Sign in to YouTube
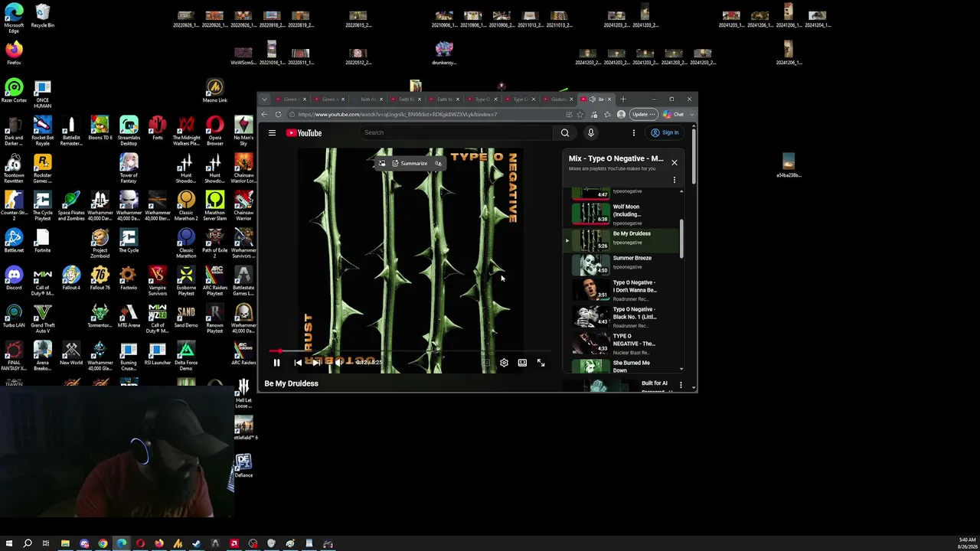 [x=665, y=133]
